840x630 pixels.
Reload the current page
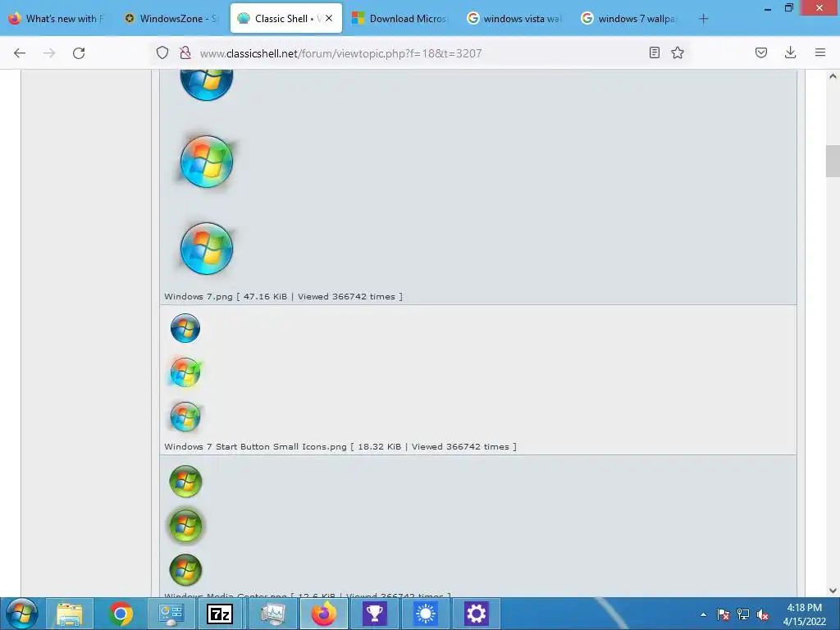tap(79, 53)
